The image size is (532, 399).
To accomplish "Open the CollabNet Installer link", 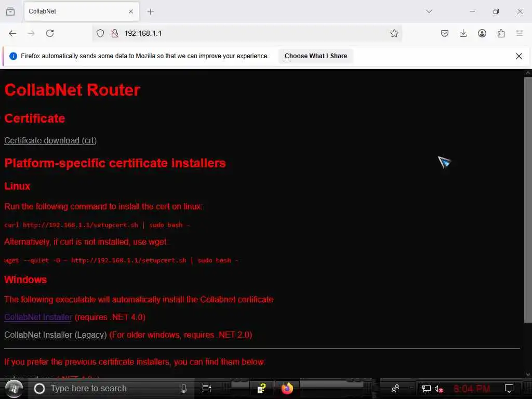I will (x=38, y=317).
